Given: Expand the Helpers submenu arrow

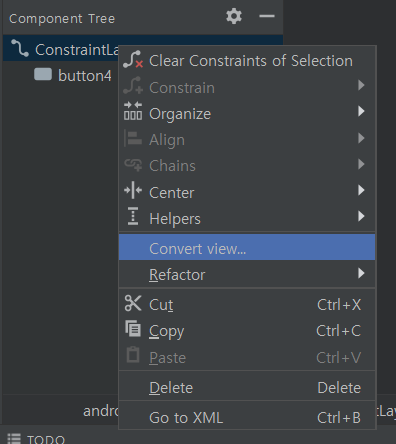Looking at the screenshot, I should (x=361, y=216).
